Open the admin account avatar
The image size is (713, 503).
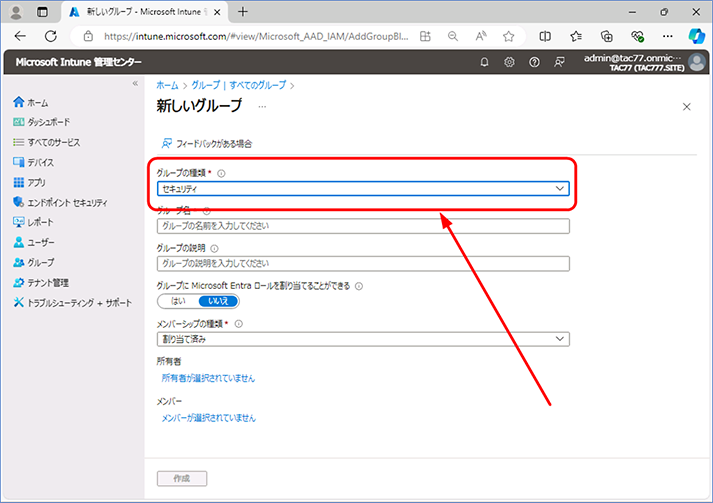tap(697, 62)
